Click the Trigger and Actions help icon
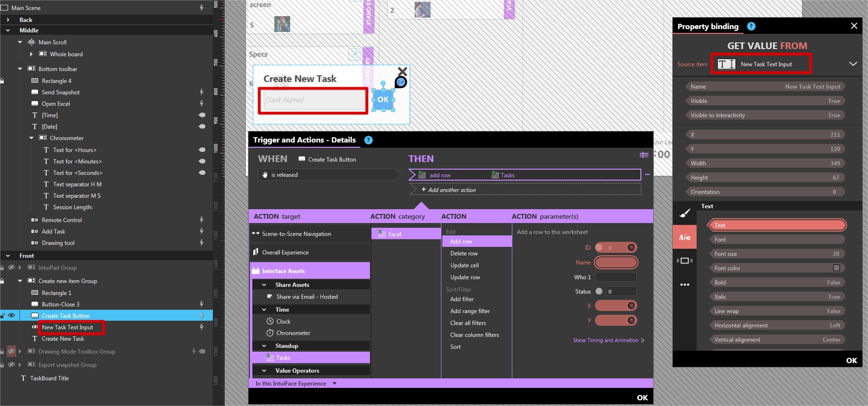 pos(369,140)
